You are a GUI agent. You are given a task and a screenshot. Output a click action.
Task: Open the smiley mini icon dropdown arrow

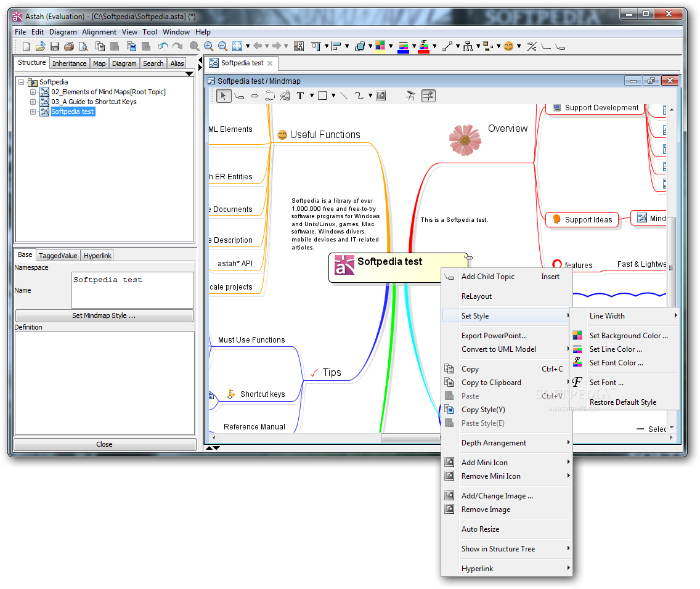point(519,46)
